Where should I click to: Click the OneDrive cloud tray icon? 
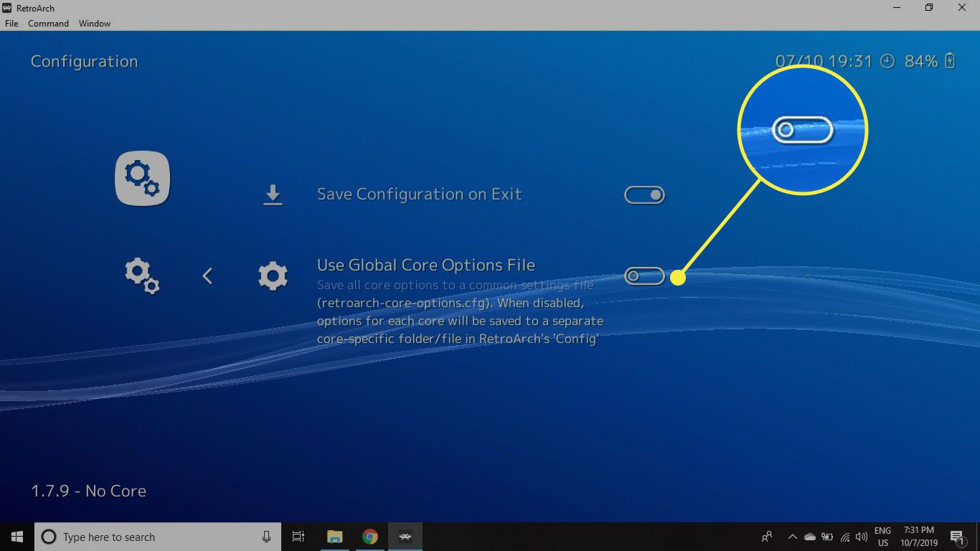[x=810, y=537]
